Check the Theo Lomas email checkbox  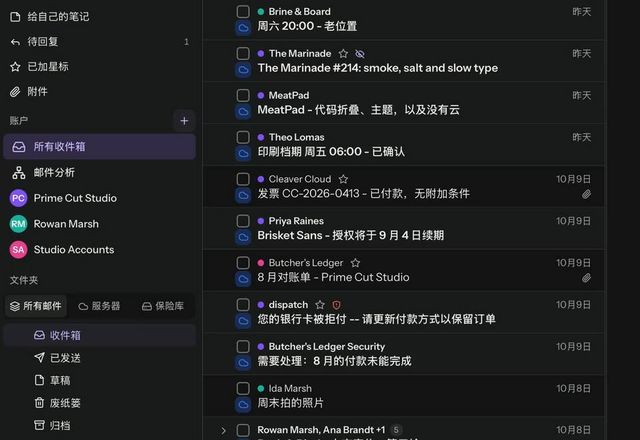pyautogui.click(x=243, y=137)
